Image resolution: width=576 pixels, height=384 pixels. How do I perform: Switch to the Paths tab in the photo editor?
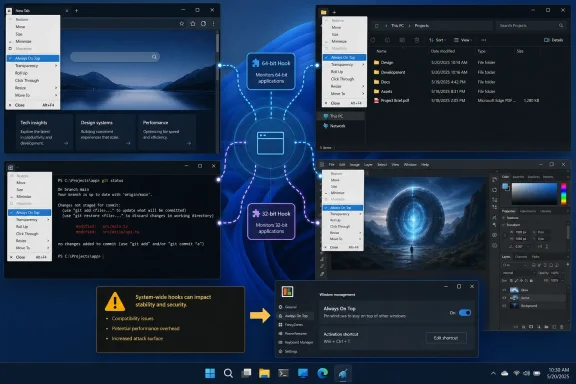[x=536, y=256]
